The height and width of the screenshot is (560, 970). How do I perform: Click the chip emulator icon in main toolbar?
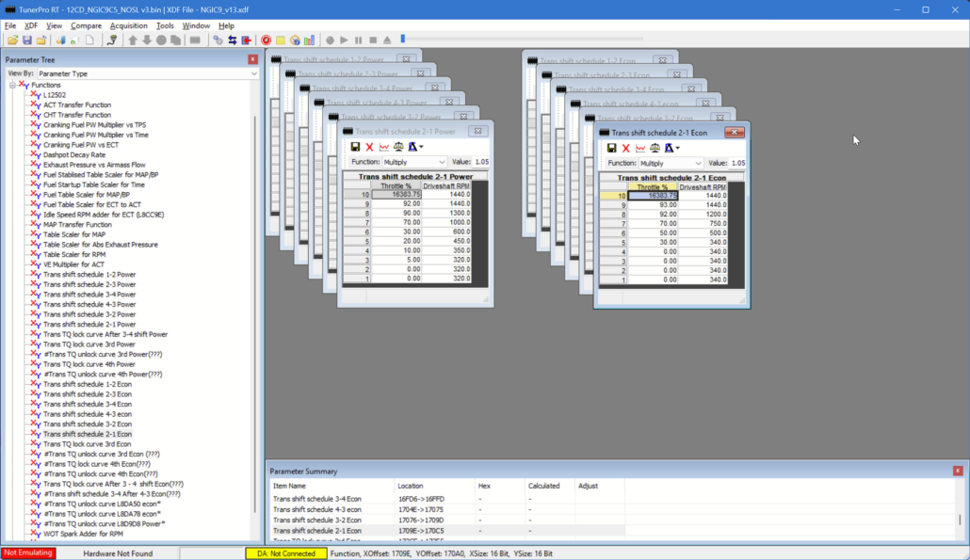(195, 40)
